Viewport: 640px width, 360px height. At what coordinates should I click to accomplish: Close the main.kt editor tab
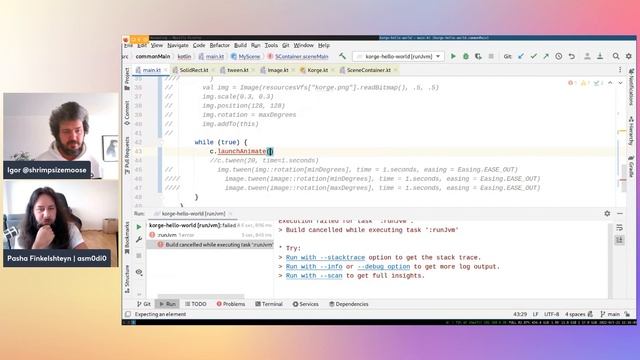(x=165, y=70)
